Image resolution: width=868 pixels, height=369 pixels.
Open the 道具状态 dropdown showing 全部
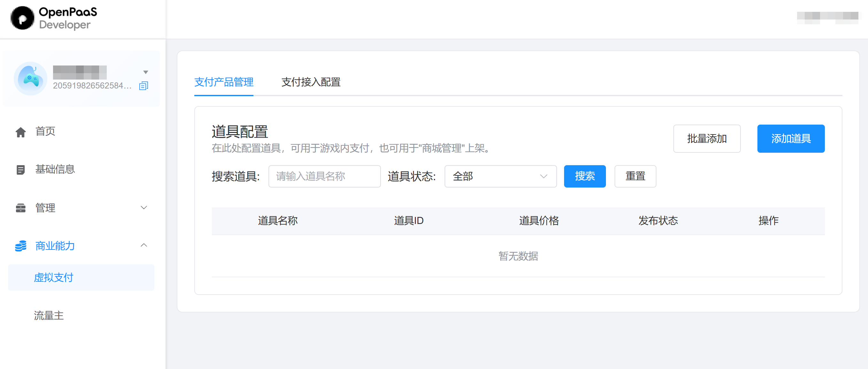pos(500,176)
